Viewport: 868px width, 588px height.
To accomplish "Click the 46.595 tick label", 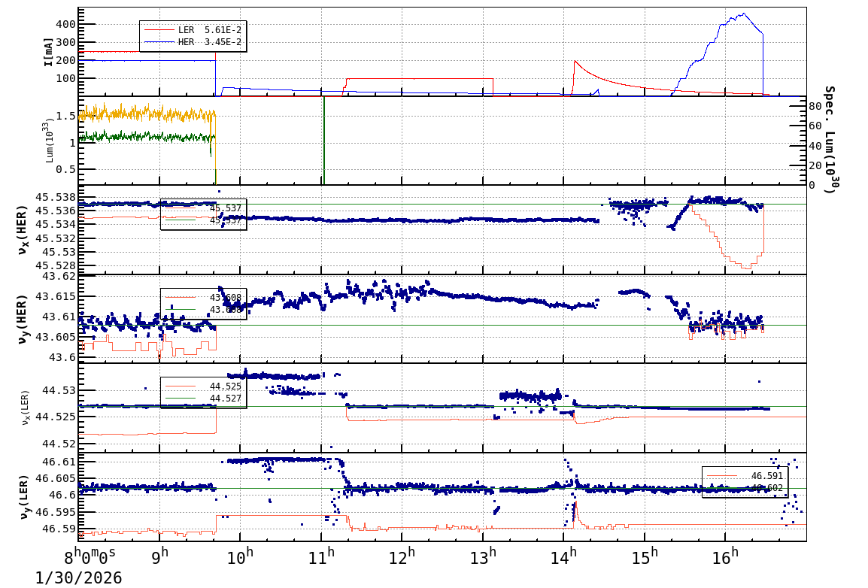I will 56,511.
